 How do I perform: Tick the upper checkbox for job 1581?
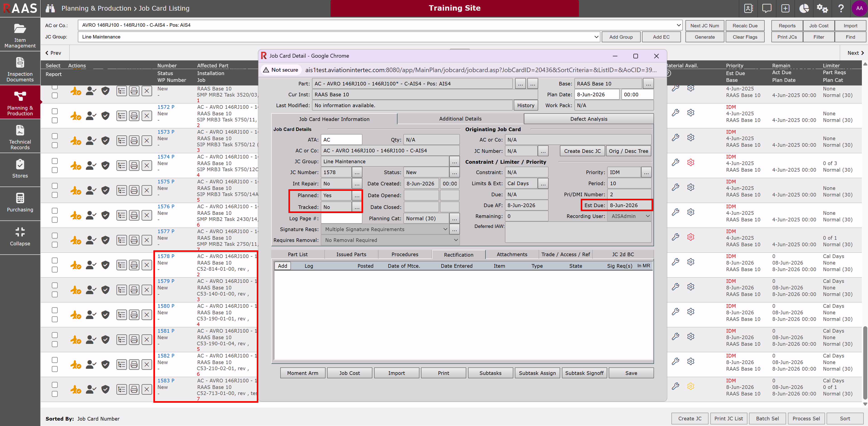point(55,335)
